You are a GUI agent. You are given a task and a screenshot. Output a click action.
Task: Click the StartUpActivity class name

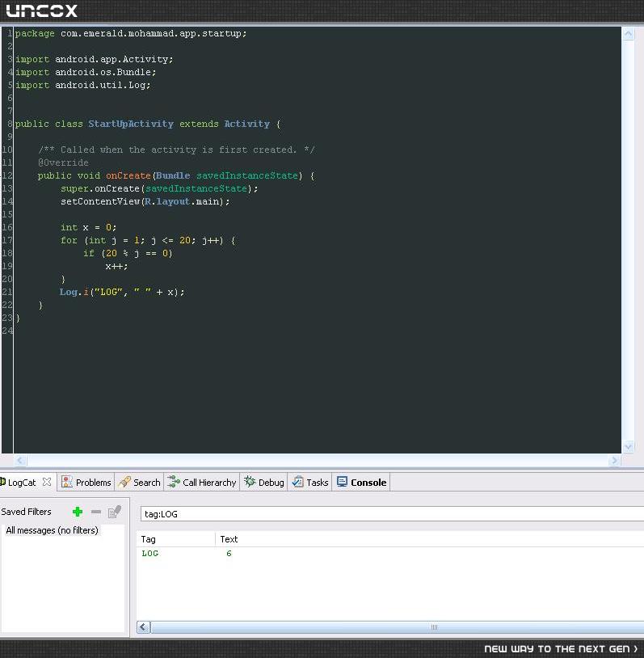pos(130,124)
